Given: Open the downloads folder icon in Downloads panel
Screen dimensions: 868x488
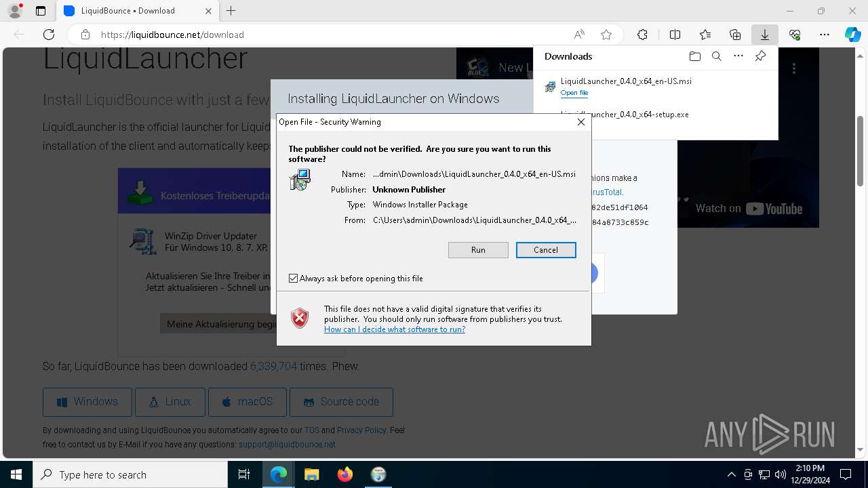Looking at the screenshot, I should click(694, 56).
